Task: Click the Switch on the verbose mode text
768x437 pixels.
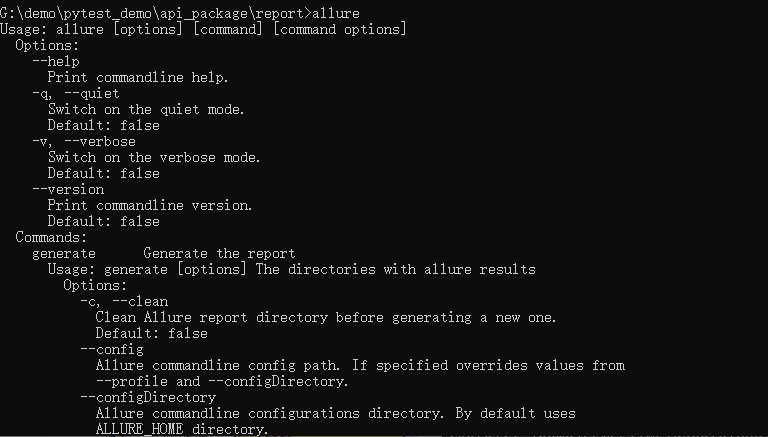Action: (x=154, y=157)
